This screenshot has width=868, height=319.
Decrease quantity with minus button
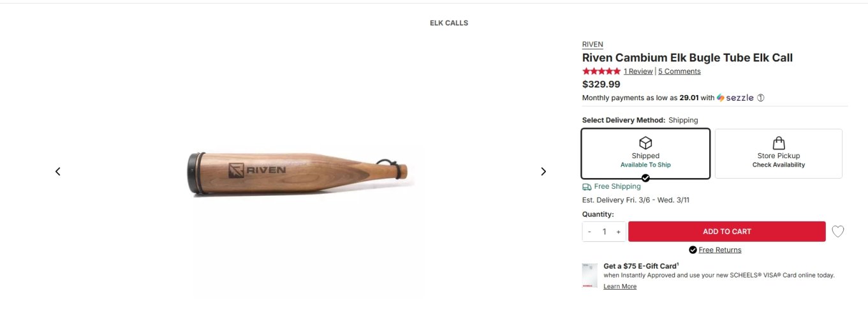click(590, 232)
